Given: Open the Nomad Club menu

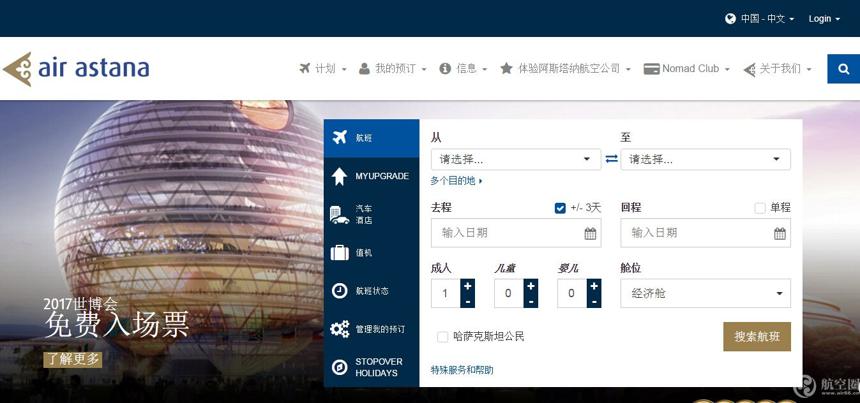Looking at the screenshot, I should (x=695, y=69).
